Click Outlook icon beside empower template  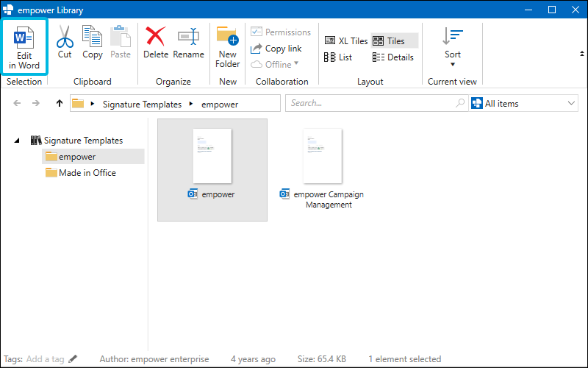pos(193,194)
